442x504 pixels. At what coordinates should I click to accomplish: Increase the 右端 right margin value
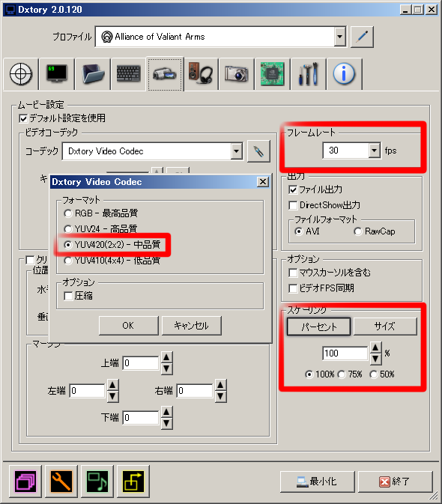(x=220, y=385)
